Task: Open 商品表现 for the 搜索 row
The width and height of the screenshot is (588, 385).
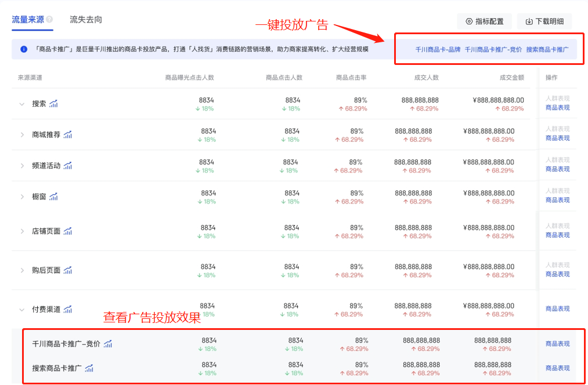Action: coord(558,108)
